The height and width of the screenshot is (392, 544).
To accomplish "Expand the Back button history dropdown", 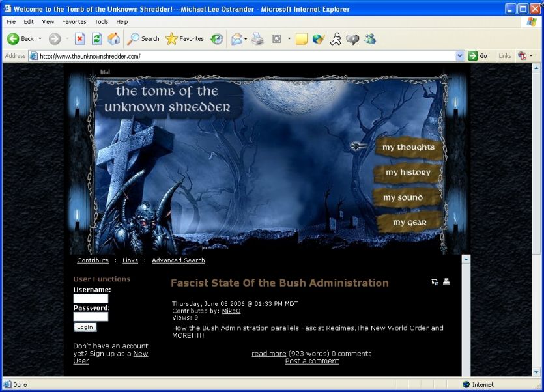I will click(40, 39).
